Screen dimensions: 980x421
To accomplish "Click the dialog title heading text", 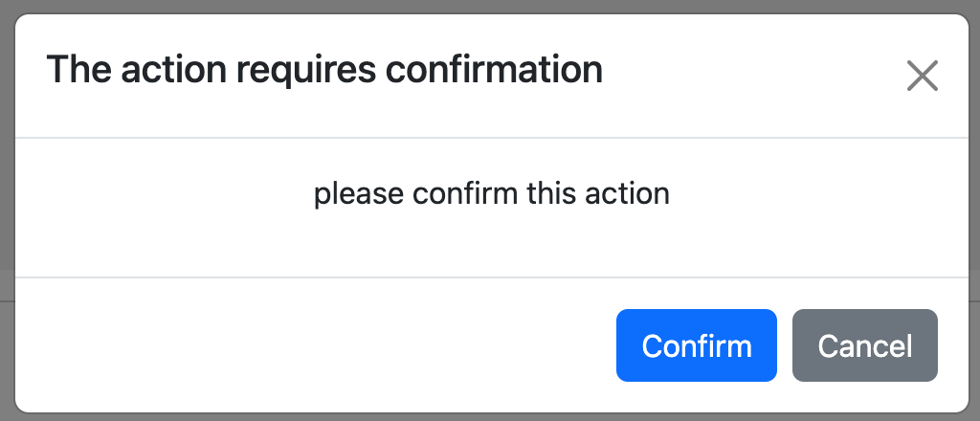I will point(324,71).
